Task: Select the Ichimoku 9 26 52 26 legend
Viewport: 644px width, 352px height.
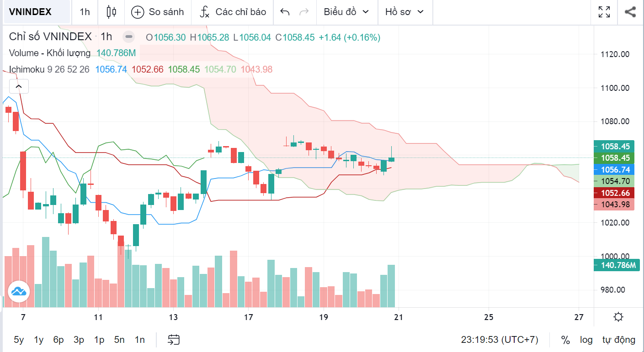Action: pos(49,69)
